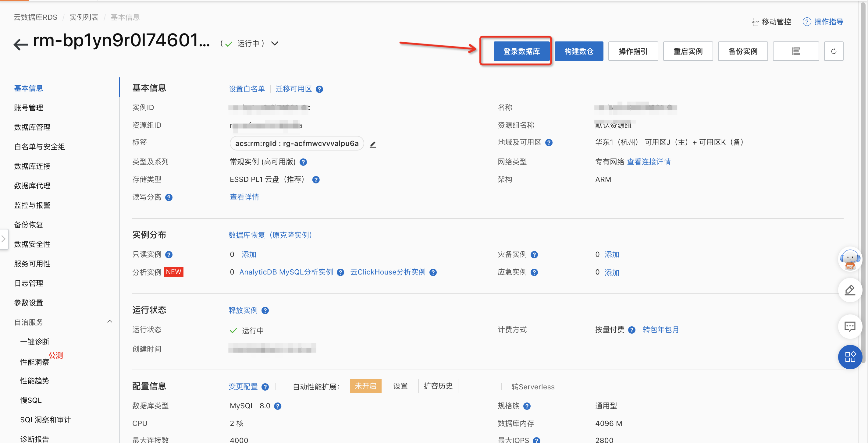
Task: Click the back arrow beside instance name
Action: 20,44
